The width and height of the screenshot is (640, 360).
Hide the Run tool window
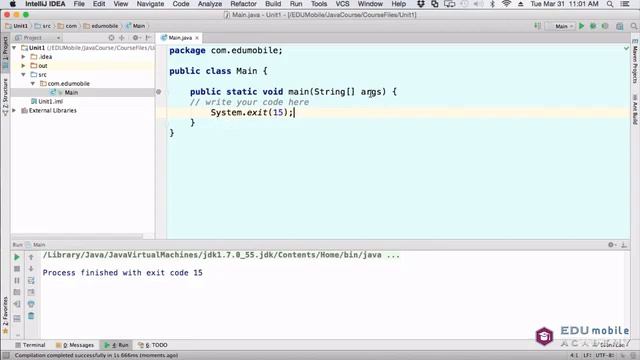pos(624,245)
